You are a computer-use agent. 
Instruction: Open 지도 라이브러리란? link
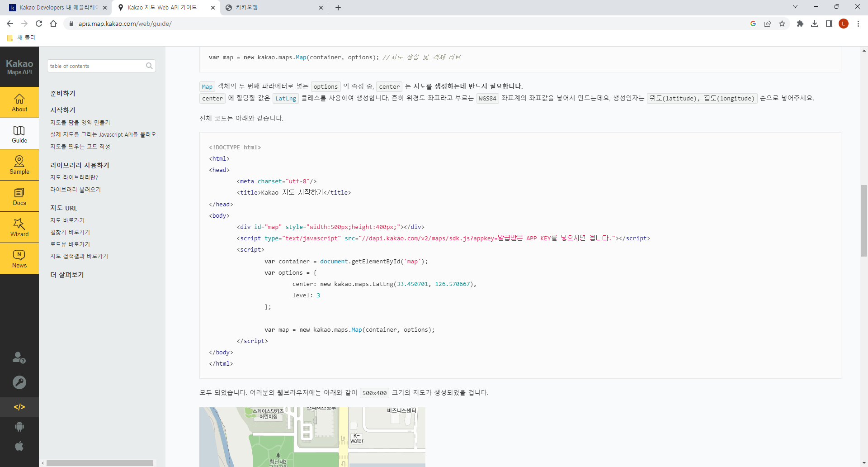point(74,177)
